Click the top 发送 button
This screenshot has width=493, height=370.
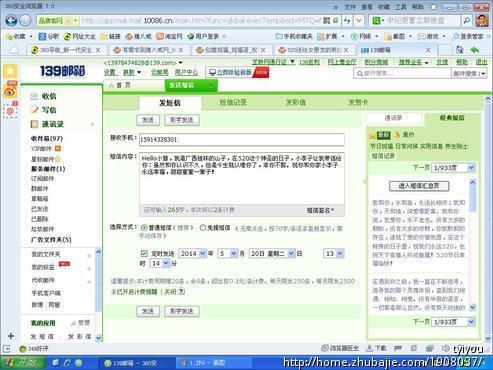pos(148,120)
